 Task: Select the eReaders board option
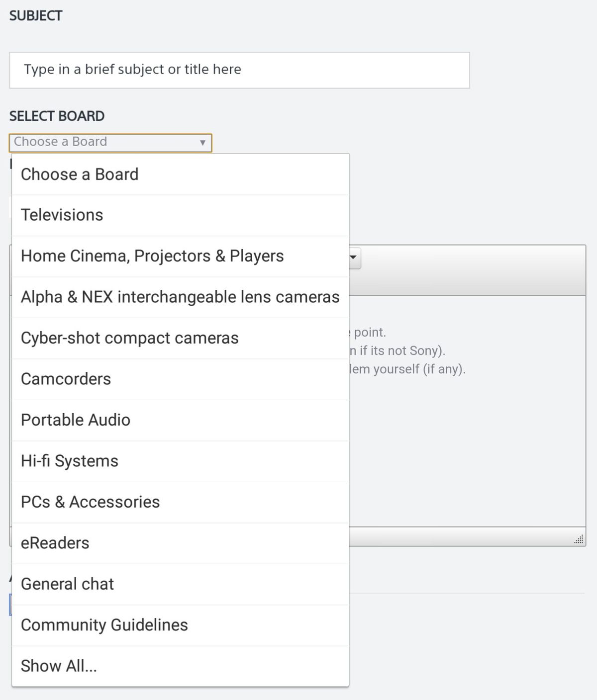tap(180, 543)
